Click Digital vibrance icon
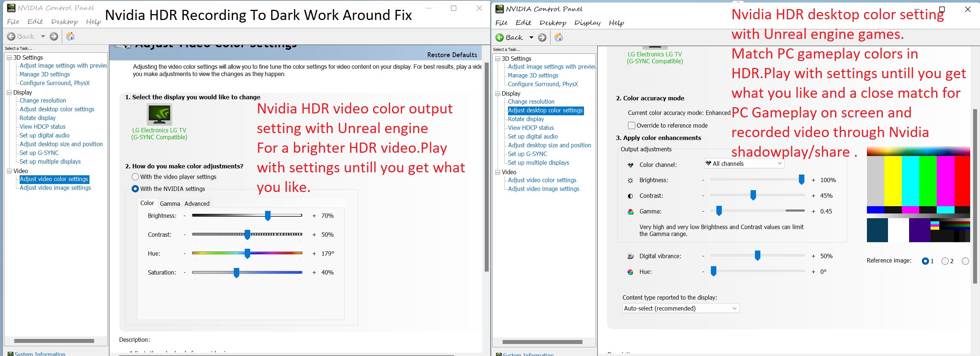The height and width of the screenshot is (356, 980). (x=631, y=256)
